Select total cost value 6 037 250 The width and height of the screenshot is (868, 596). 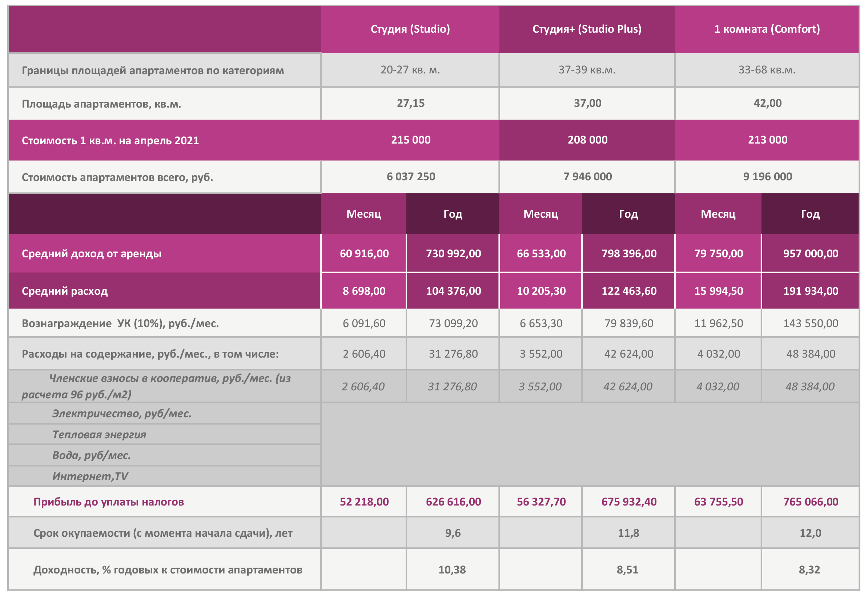pos(411,177)
